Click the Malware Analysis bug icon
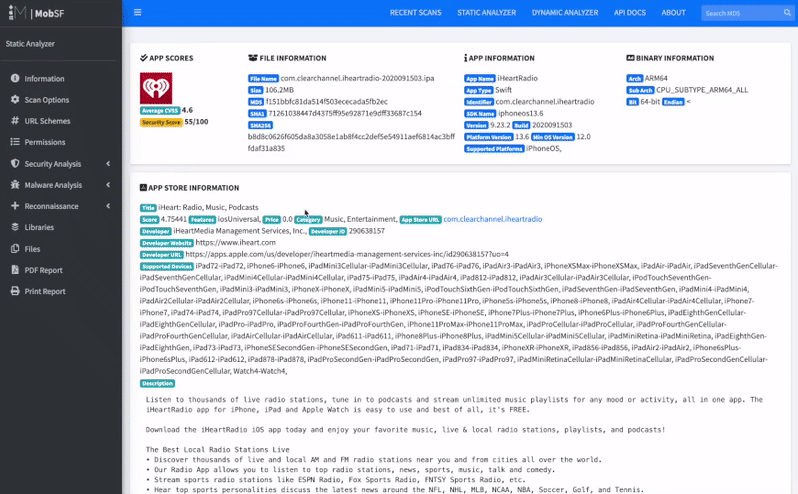Image resolution: width=798 pixels, height=494 pixels. click(15, 185)
